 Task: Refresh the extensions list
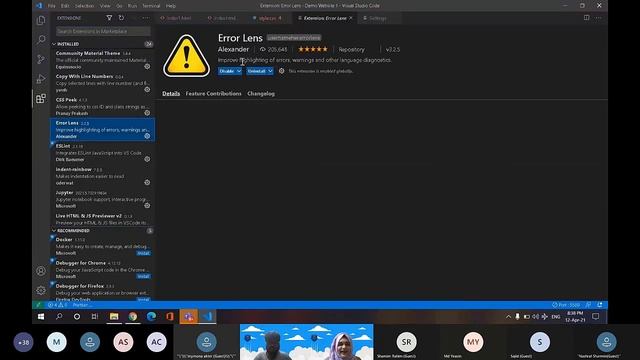click(121, 18)
